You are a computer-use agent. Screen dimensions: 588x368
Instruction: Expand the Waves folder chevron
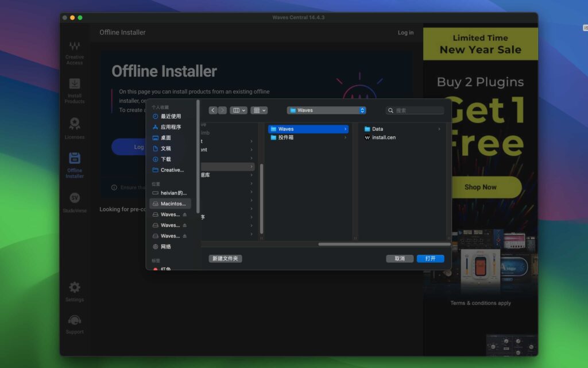tap(345, 129)
